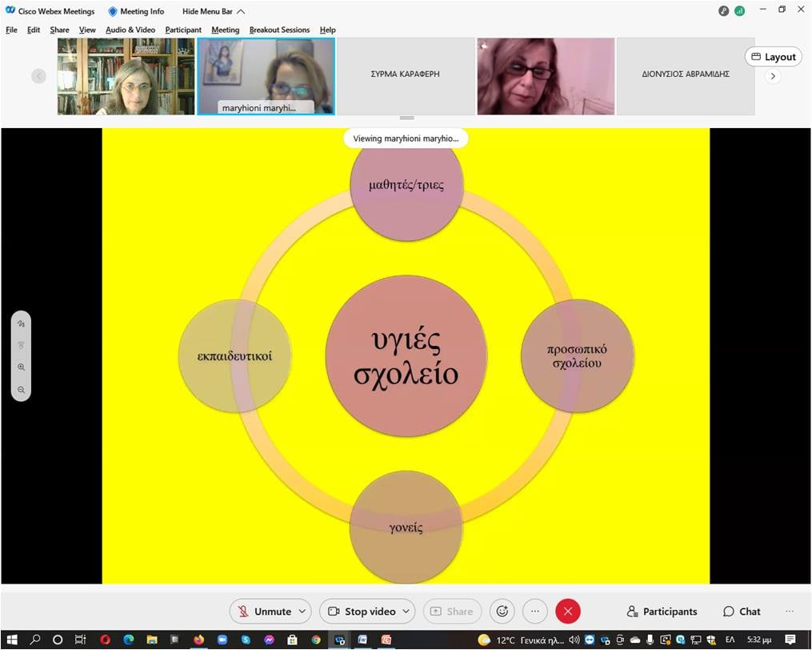Open the Layout options dropdown
The height and width of the screenshot is (650, 812).
pyautogui.click(x=774, y=57)
